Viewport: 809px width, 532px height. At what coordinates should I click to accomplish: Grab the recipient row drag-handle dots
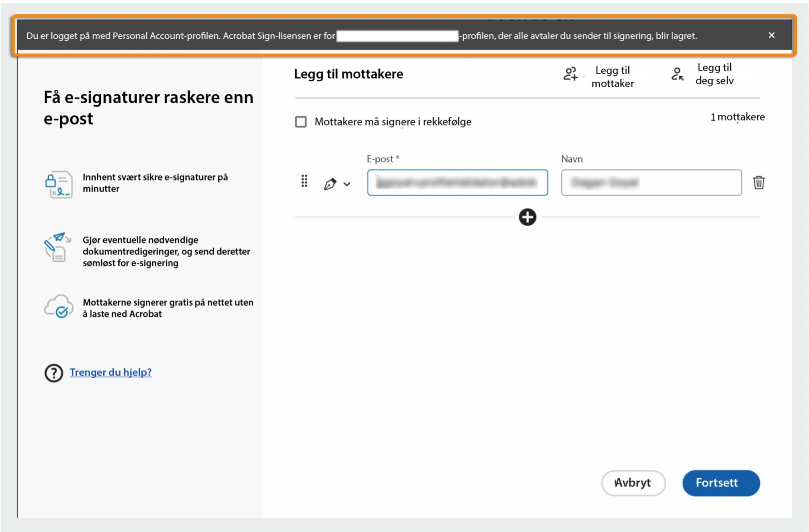tap(304, 181)
